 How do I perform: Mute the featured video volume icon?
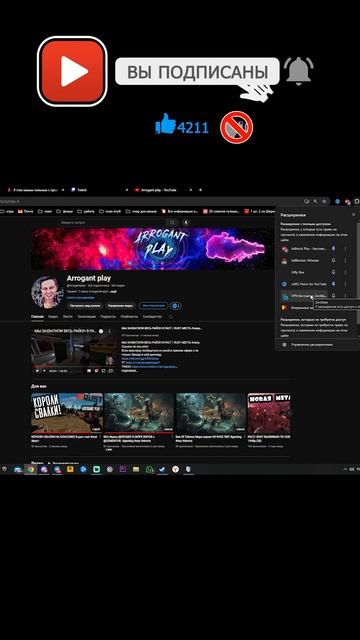[x=44, y=371]
